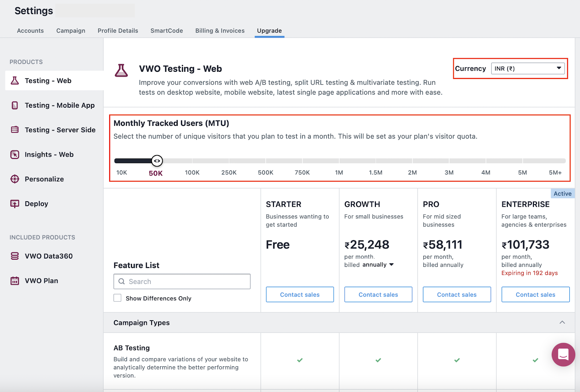The image size is (580, 392).
Task: Click the Active badge on Enterprise plan
Action: pos(563,194)
